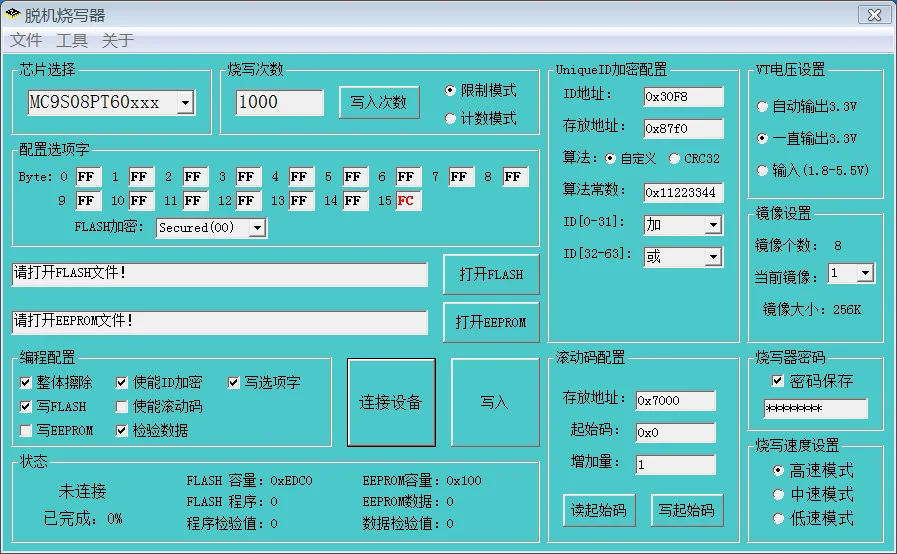Click the app icon in the title bar
Viewport: 897px width, 554px height.
(x=13, y=14)
